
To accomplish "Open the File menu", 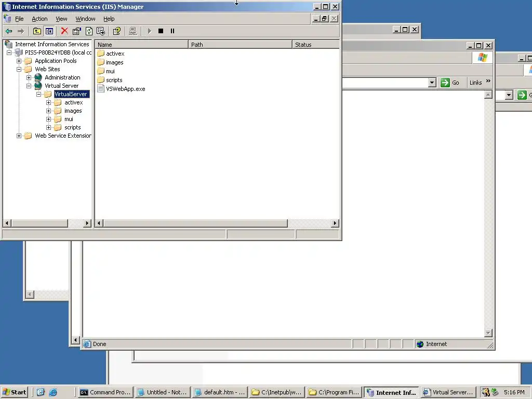I will pyautogui.click(x=19, y=19).
